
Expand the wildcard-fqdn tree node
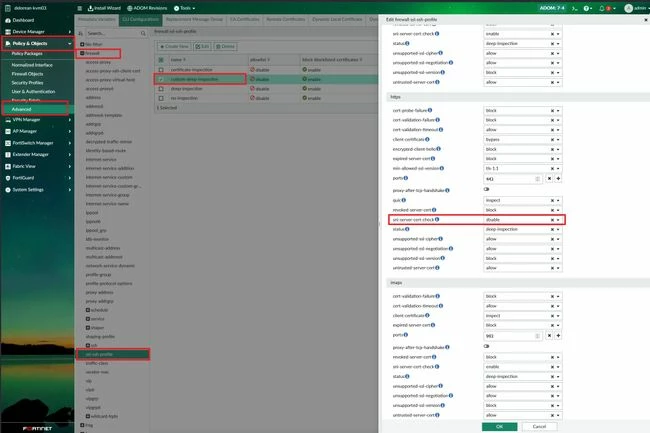tap(88, 416)
